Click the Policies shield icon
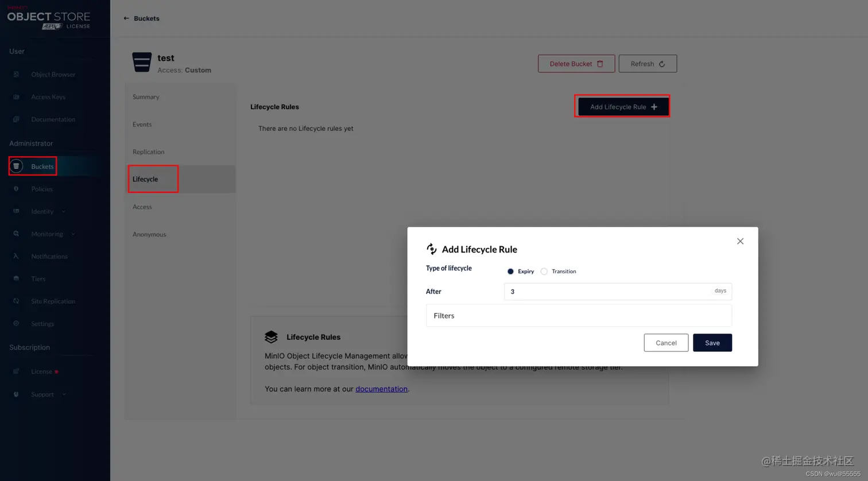Image resolution: width=868 pixels, height=481 pixels. [16, 189]
